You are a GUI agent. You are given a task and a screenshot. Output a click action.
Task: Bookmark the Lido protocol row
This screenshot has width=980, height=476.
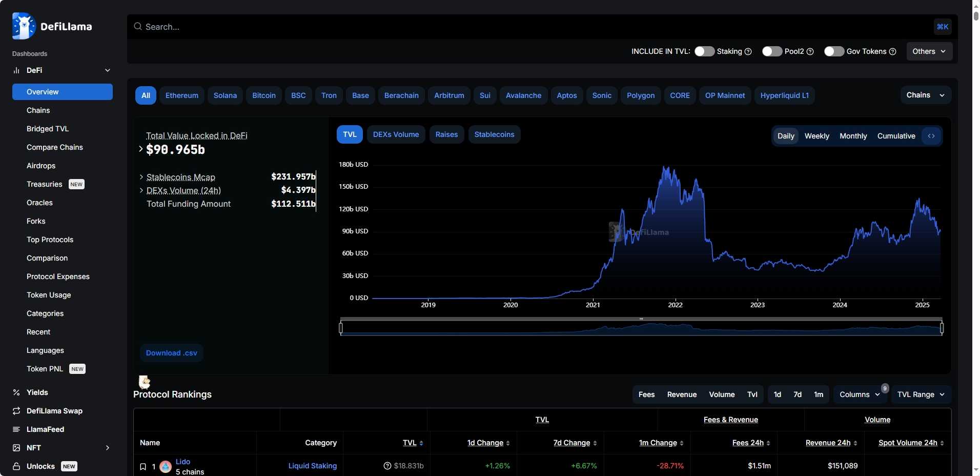tap(143, 467)
